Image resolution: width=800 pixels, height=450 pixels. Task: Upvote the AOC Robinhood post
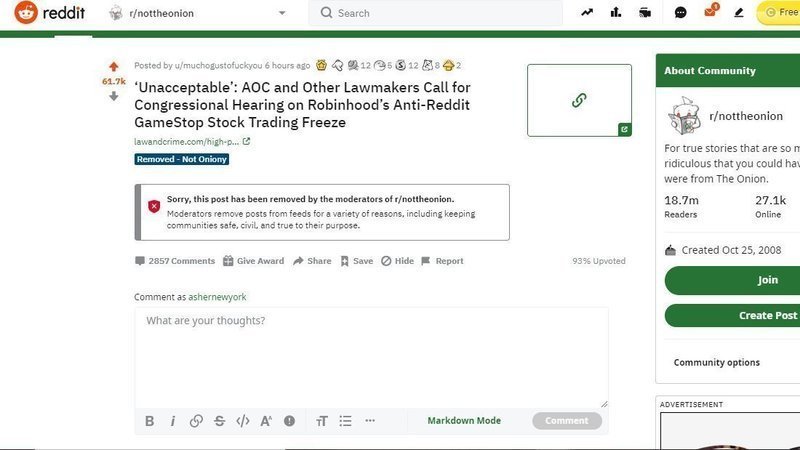point(113,66)
